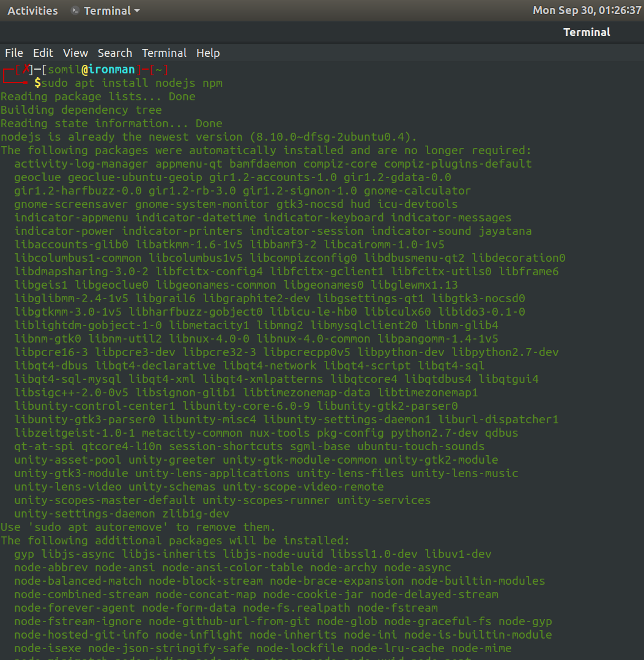
Task: Click 'ubuntu-touch-sounds' package name
Action: point(421,447)
